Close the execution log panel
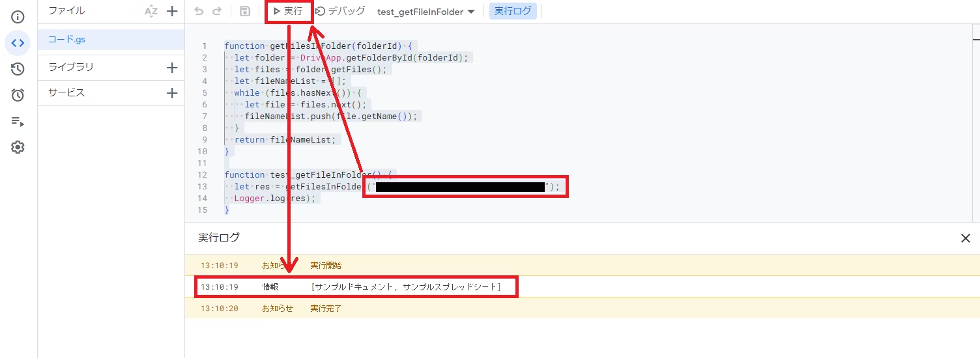This screenshot has width=980, height=358. 966,238
